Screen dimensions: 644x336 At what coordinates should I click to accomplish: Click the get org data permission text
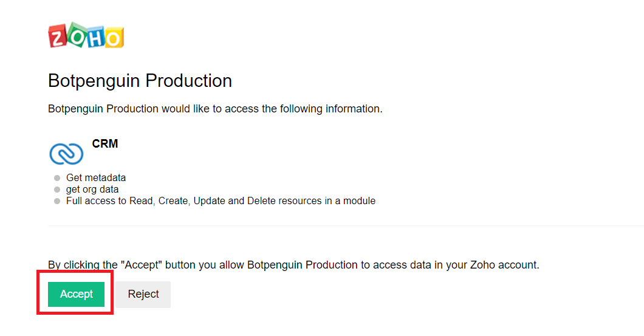tap(92, 190)
